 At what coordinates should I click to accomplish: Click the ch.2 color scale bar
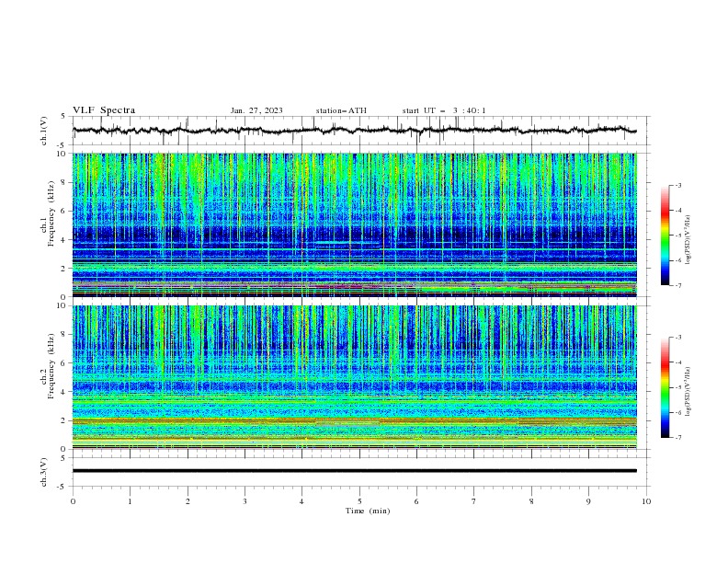coord(665,387)
